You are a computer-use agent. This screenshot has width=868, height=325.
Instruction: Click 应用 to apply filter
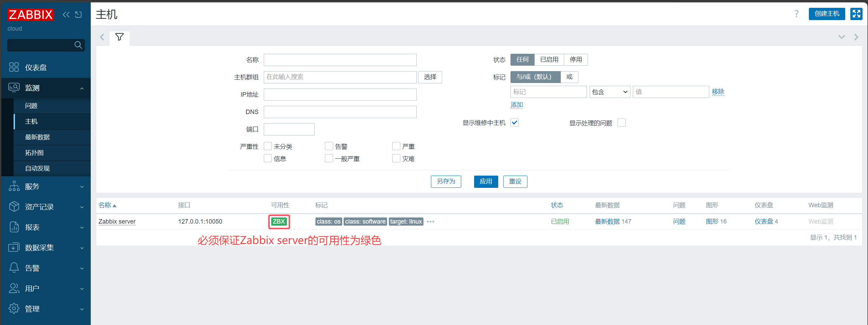click(x=486, y=182)
